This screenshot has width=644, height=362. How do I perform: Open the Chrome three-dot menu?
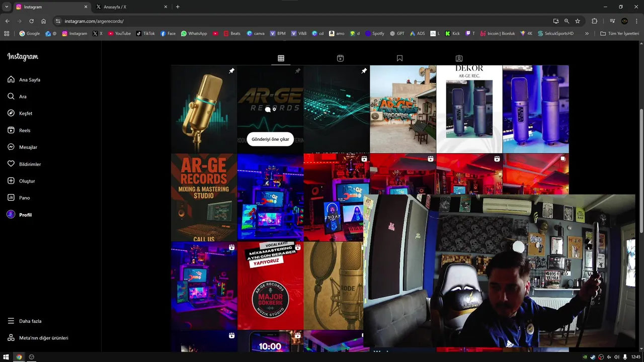tap(637, 21)
